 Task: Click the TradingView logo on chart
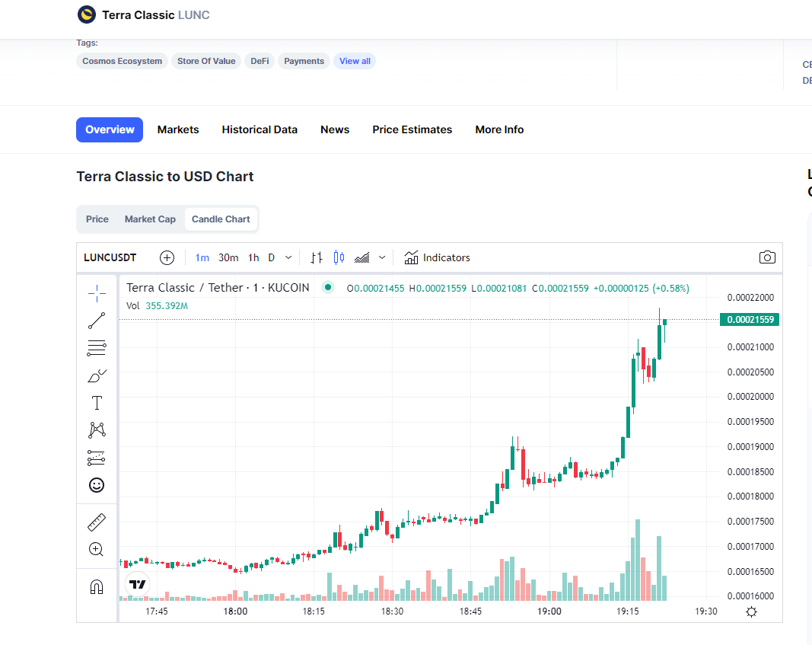tap(138, 584)
